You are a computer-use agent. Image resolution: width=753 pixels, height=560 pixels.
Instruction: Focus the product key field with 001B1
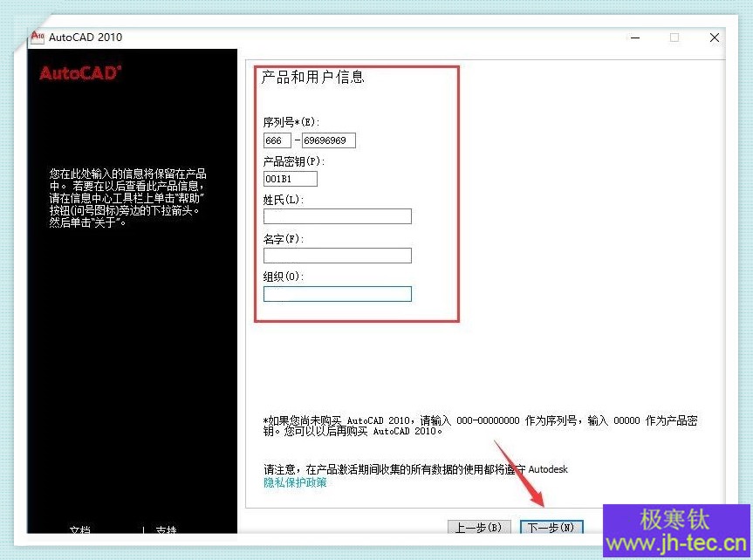click(x=290, y=179)
